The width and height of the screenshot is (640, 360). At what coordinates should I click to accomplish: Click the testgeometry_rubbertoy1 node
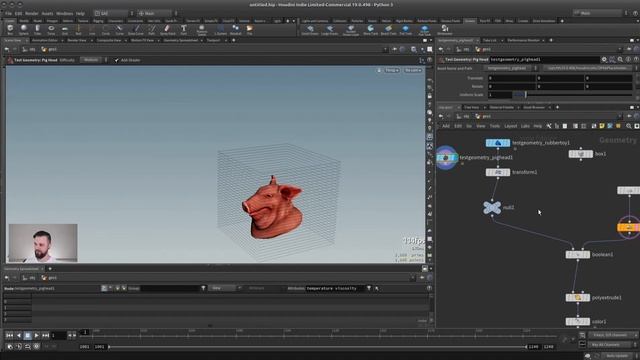tap(498, 143)
